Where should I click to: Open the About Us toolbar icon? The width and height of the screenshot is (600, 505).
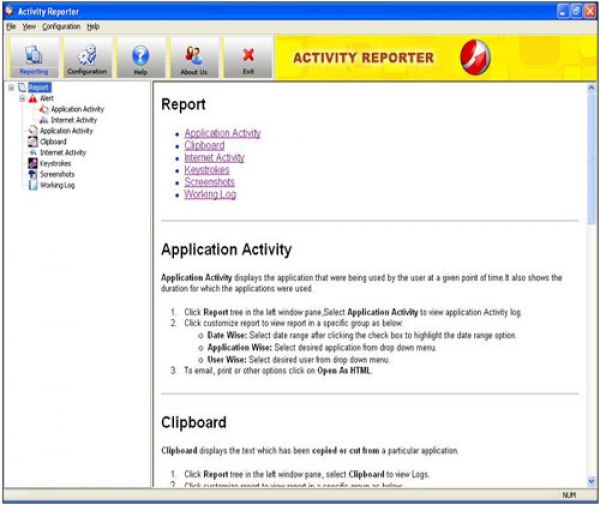(x=194, y=55)
